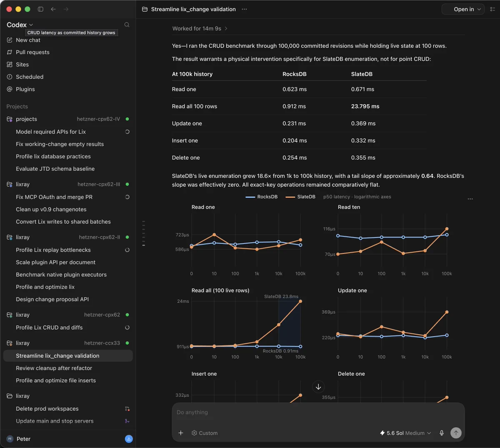Viewport: 500px width, 448px height.
Task: Open thread options ellipsis beside title
Action: pos(244,9)
